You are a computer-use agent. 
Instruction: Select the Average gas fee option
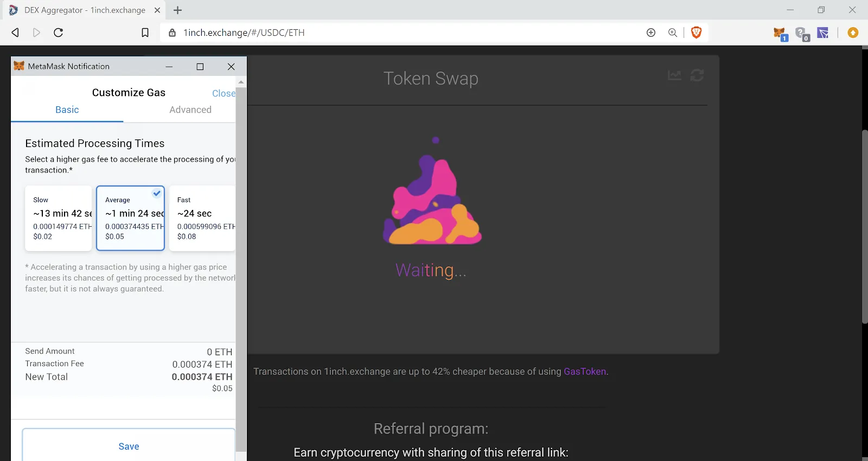(130, 218)
